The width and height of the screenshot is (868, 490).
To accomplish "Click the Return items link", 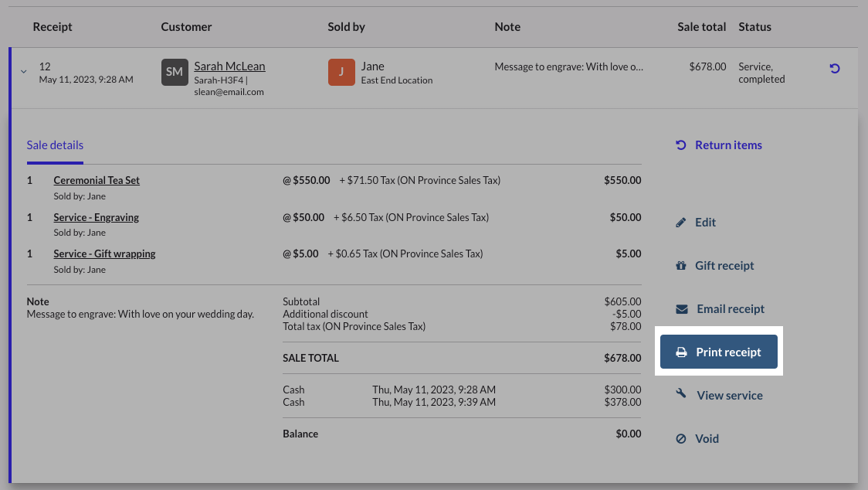I will tap(728, 145).
